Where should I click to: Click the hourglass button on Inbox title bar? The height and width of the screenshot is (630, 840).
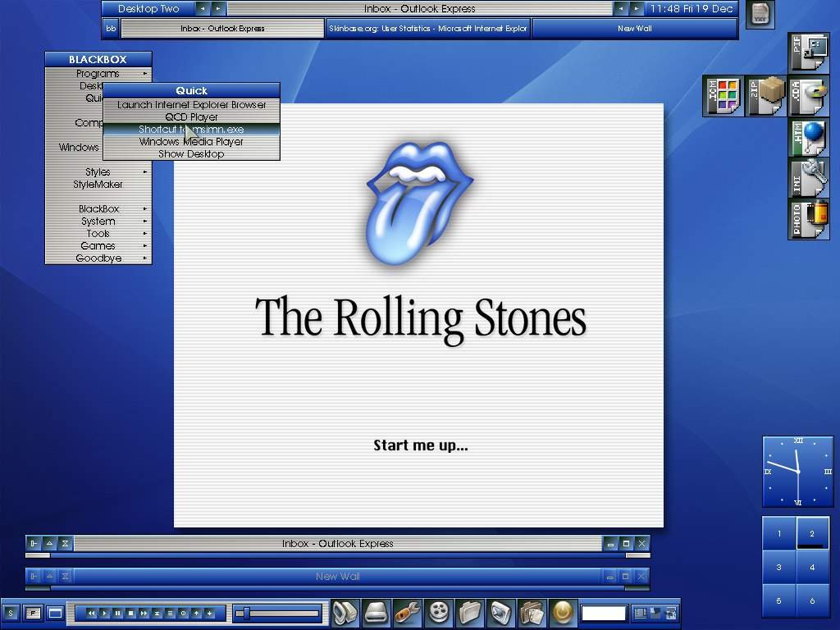point(65,544)
